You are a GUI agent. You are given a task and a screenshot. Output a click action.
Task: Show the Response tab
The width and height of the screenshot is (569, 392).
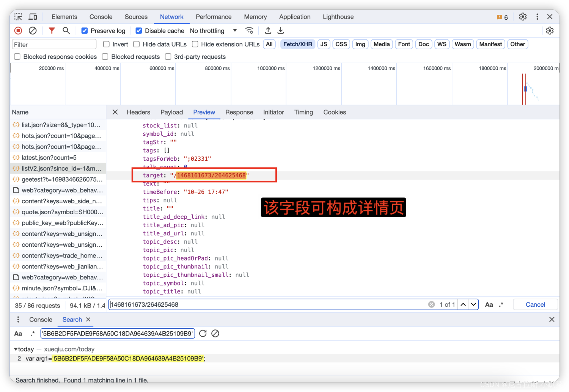[239, 112]
